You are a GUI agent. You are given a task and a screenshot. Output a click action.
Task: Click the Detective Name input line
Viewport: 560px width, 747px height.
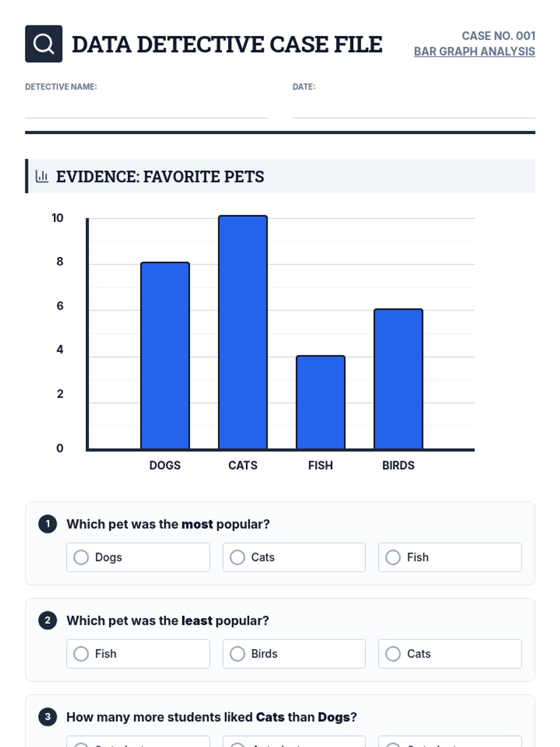(146, 110)
